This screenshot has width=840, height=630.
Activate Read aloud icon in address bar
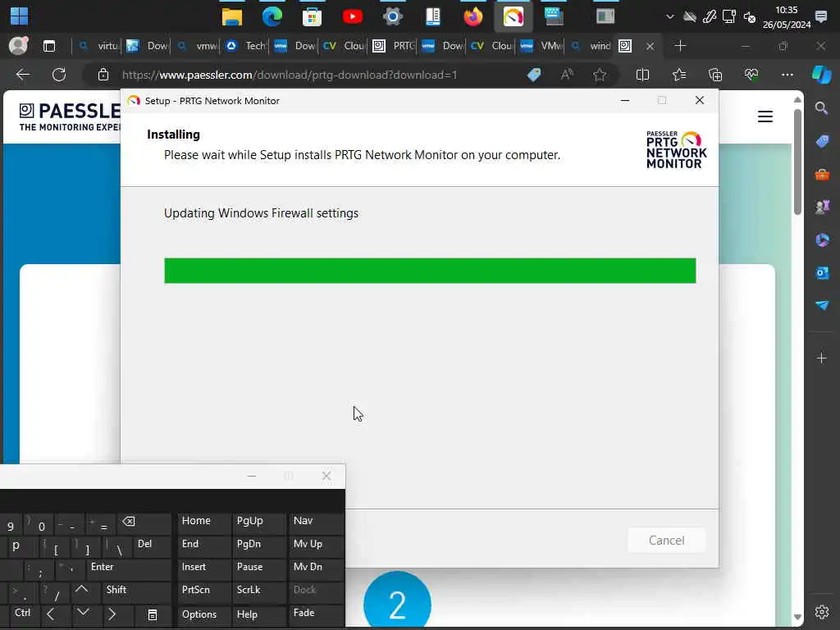tap(567, 75)
